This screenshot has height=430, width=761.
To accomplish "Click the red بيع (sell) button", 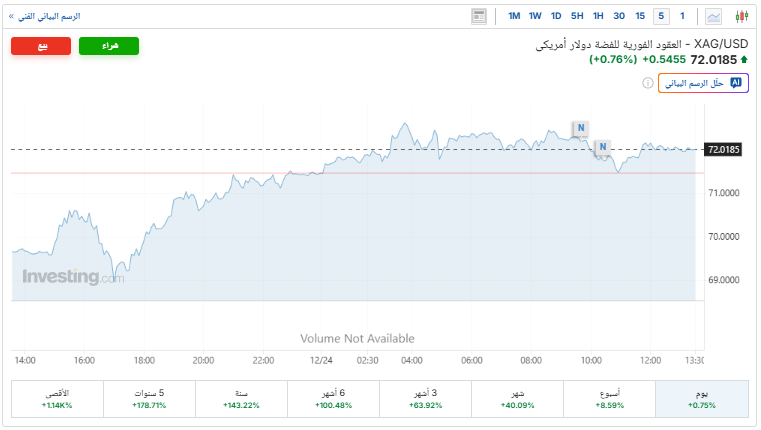I will pos(41,46).
